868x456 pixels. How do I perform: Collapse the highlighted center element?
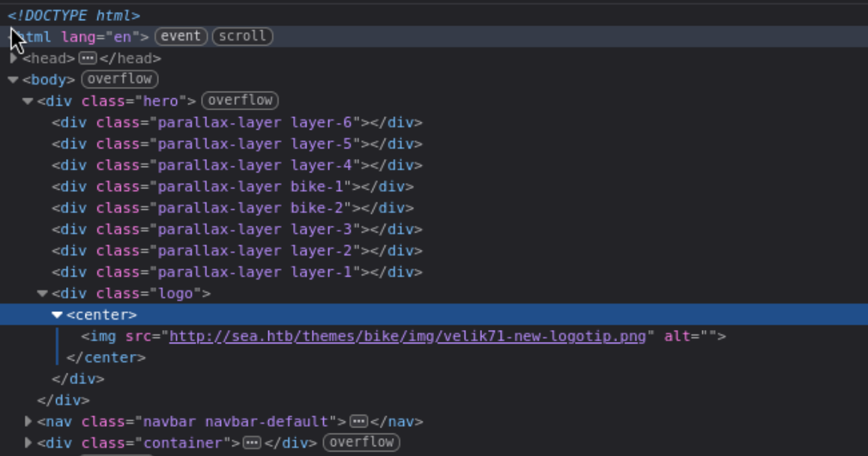[x=57, y=314]
